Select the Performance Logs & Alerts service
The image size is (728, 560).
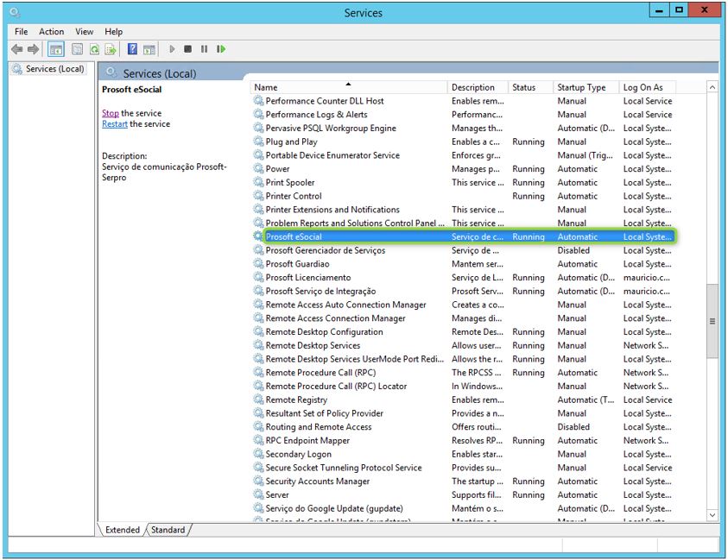pos(463,114)
